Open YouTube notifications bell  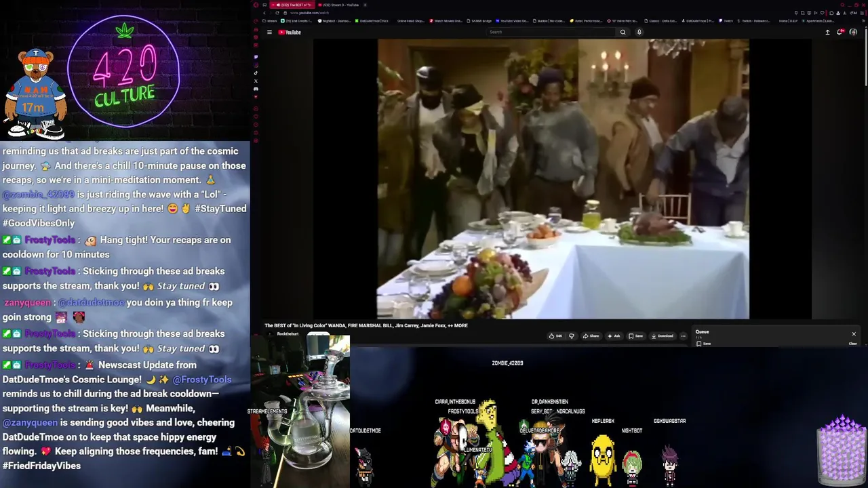840,32
